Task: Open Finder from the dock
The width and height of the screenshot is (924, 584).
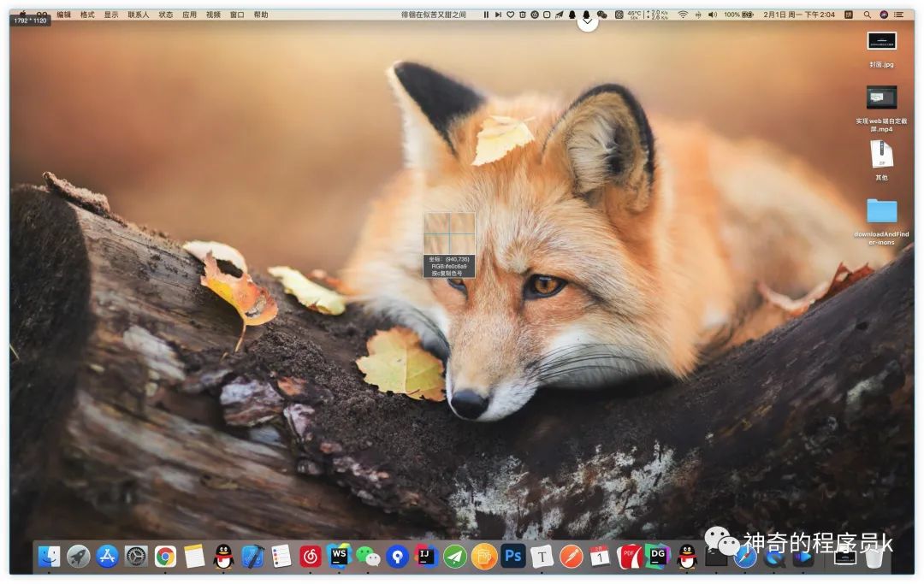Action: (x=49, y=557)
